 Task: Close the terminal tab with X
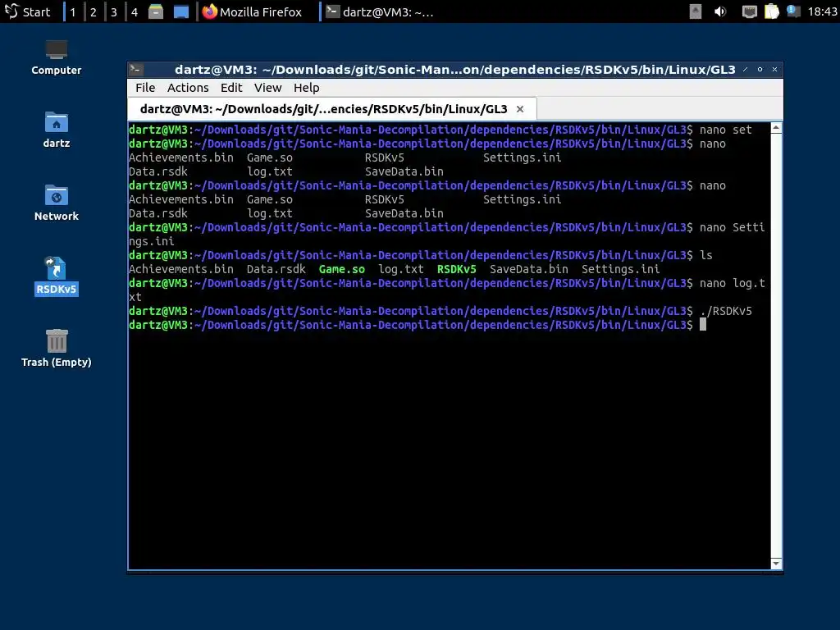click(x=519, y=109)
